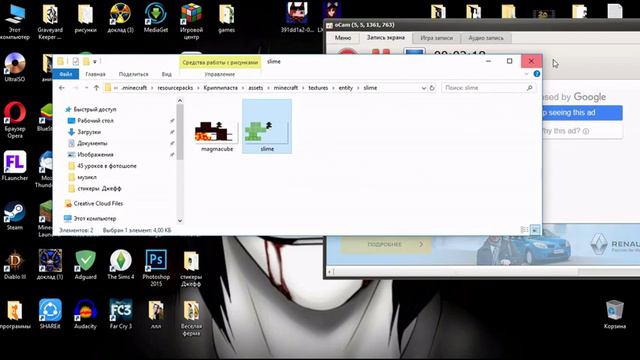This screenshot has width=640, height=360.
Task: Open the музикл folder in sidebar
Action: [87, 177]
